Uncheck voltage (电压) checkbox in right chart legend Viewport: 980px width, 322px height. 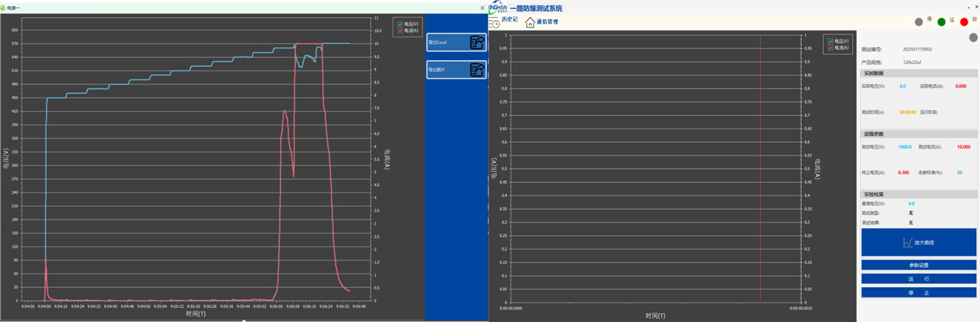[831, 42]
